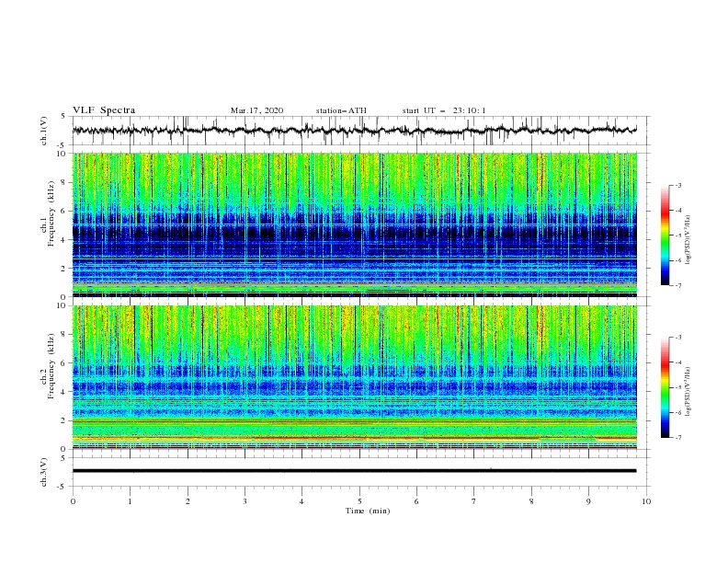Screen dimensions: 728x563
Task: Click the ch.1 spectrogram panel
Action: click(x=354, y=224)
